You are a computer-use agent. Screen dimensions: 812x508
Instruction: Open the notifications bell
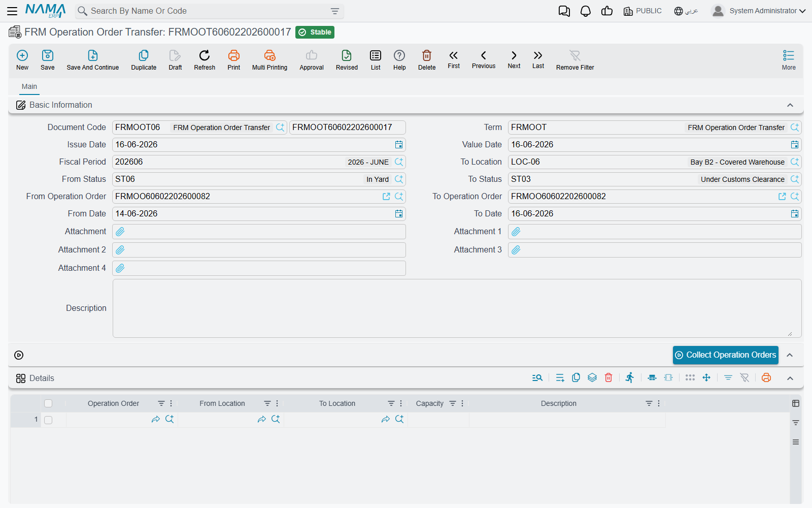pos(586,11)
